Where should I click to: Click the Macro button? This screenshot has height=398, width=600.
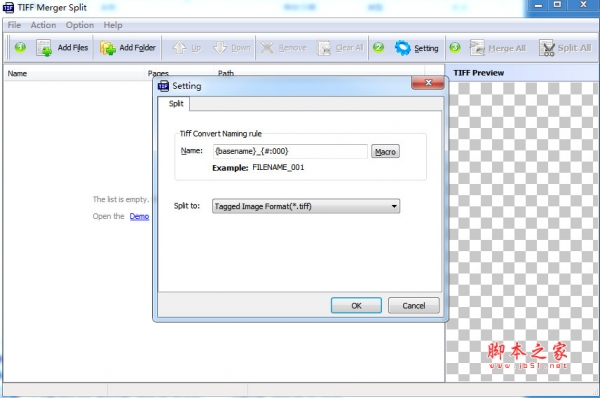point(385,152)
